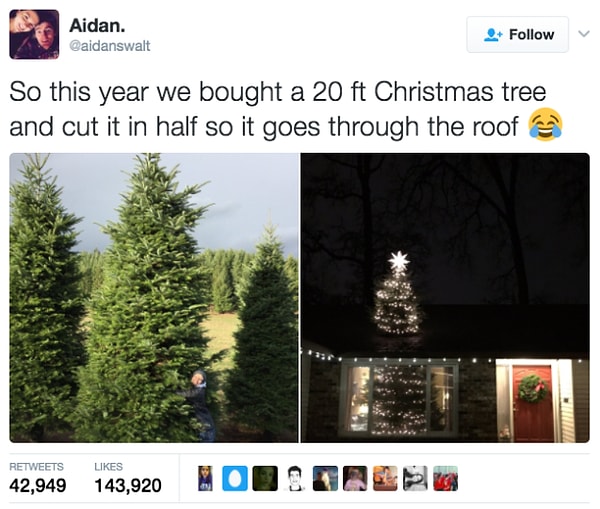Open the sixth liker avatar

tap(355, 478)
